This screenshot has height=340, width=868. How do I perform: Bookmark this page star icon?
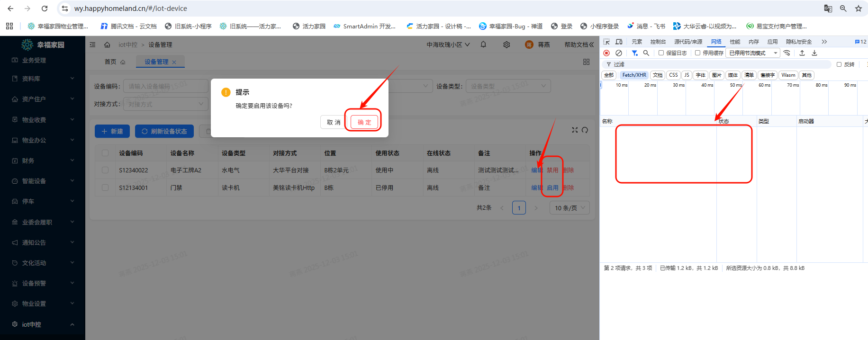point(858,9)
